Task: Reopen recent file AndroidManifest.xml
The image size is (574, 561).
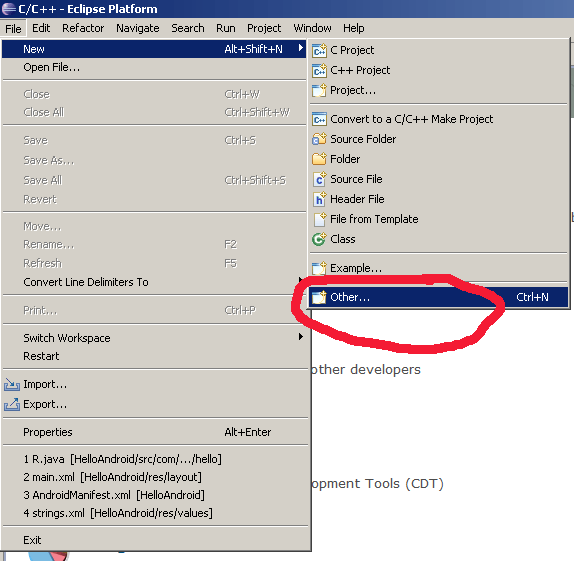Action: 114,495
